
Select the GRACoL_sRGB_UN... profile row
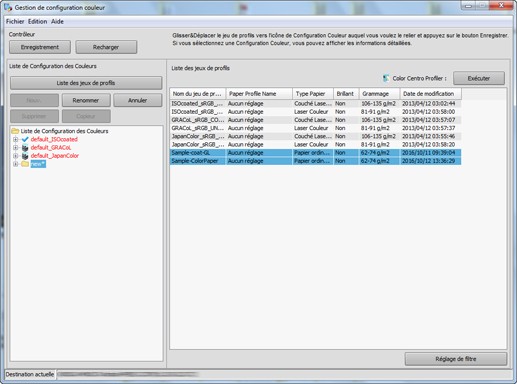click(x=315, y=128)
